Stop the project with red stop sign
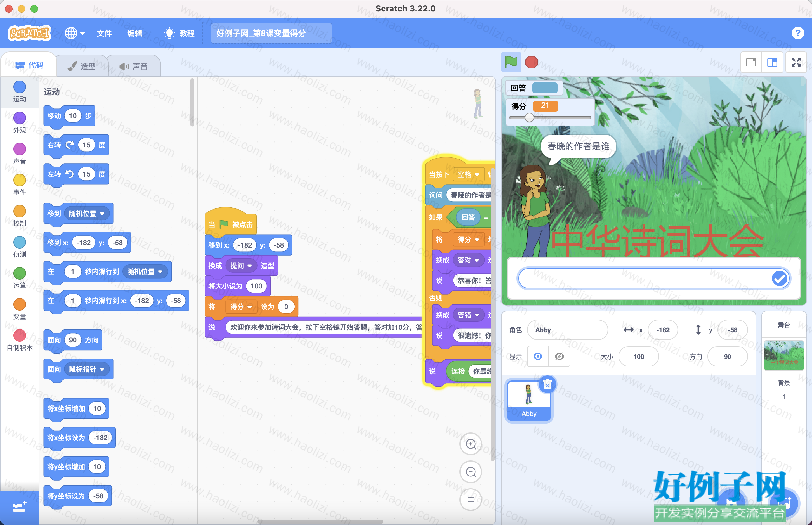The width and height of the screenshot is (812, 525). (x=531, y=62)
